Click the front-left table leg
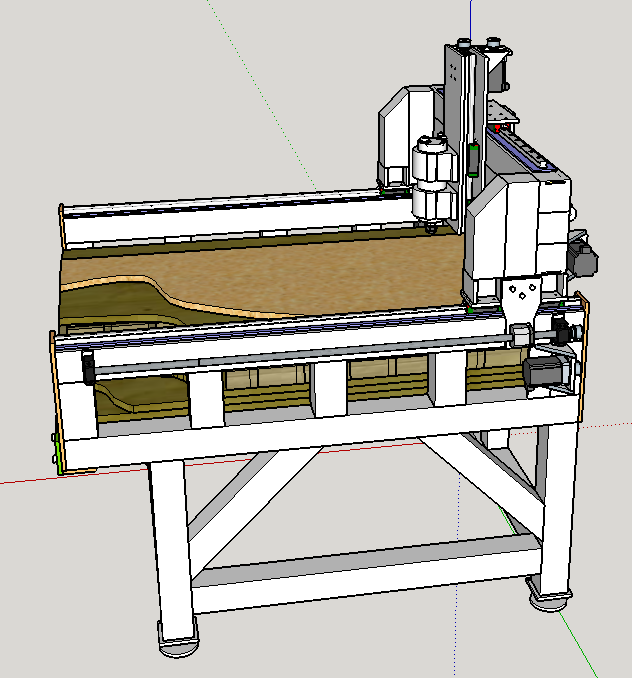This screenshot has width=632, height=678. point(168,540)
